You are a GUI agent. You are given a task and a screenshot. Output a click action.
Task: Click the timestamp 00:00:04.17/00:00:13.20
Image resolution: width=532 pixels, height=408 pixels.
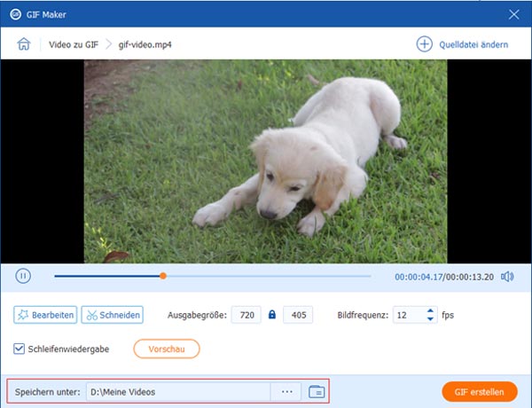[x=444, y=277]
